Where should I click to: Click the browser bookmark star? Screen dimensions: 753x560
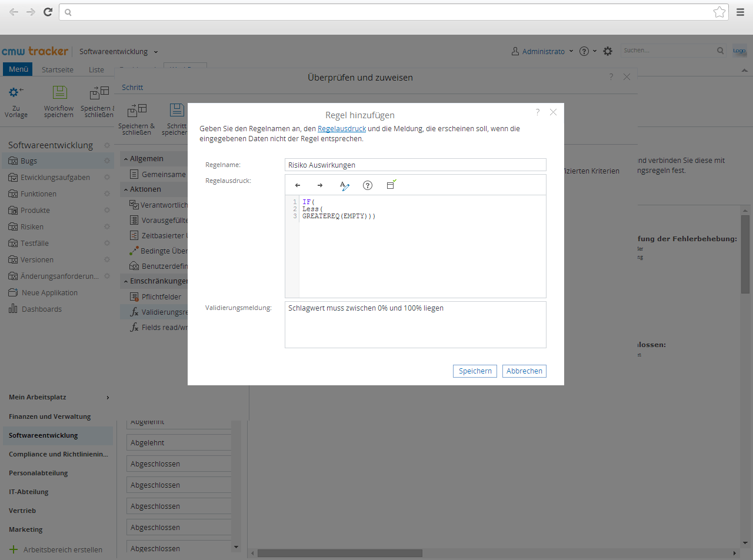[x=719, y=12]
